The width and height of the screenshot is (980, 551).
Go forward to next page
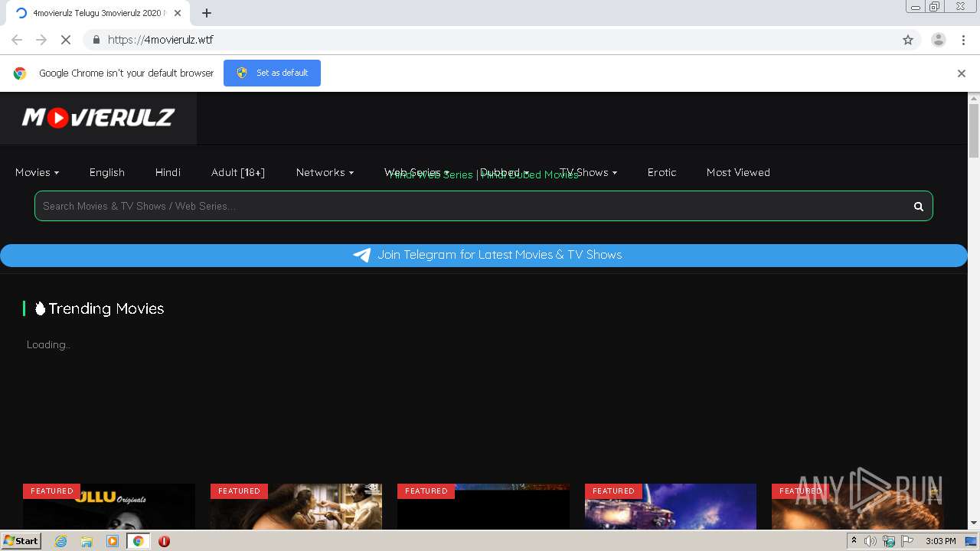41,40
